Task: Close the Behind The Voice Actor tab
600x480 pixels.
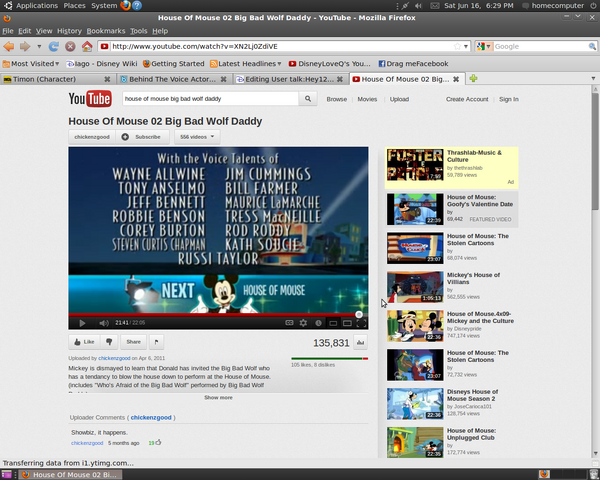Action: tap(223, 79)
